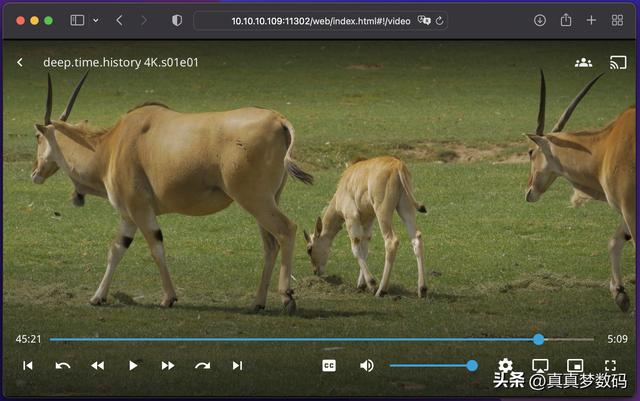
Task: Open the privacy shield report
Action: click(177, 20)
